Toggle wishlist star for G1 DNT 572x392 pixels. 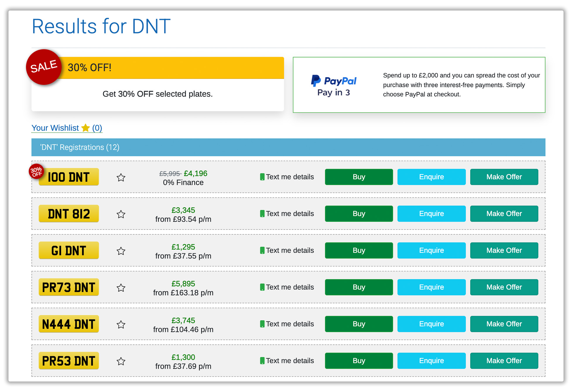(x=121, y=251)
